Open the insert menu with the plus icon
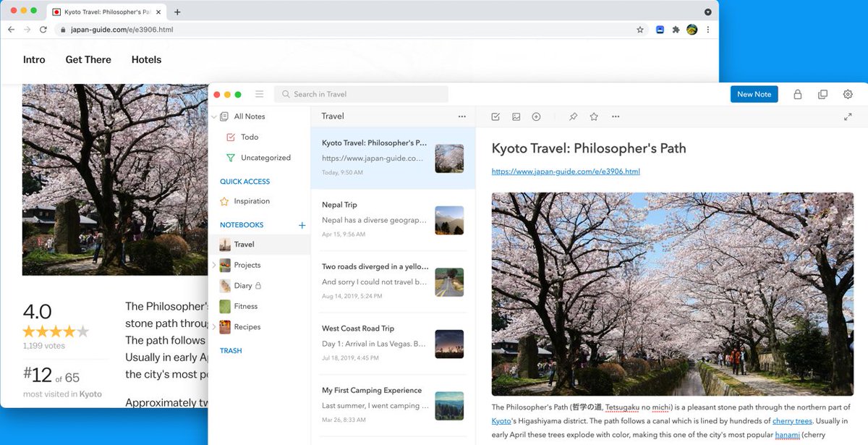 [x=537, y=116]
